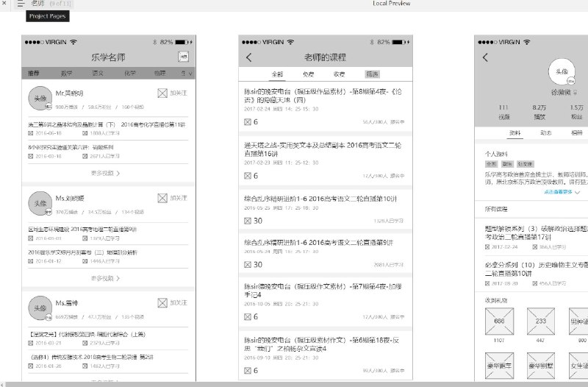Click the 233 gift thumbnail

click(x=541, y=322)
